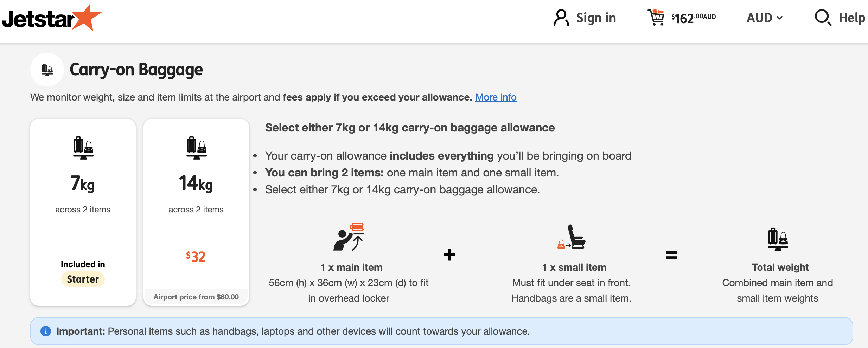868x348 pixels.
Task: Open the Help menu item
Action: pos(851,18)
